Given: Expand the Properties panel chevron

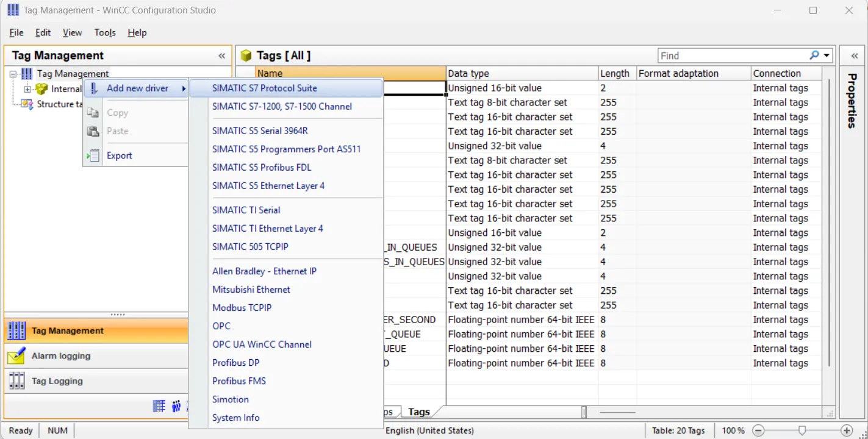Looking at the screenshot, I should coord(855,56).
